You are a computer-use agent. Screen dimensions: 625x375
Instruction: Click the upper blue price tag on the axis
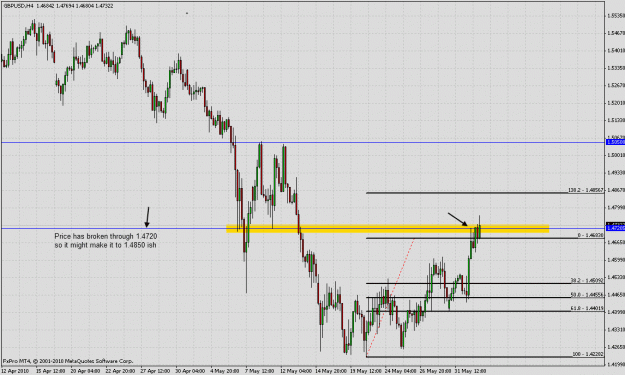pos(615,142)
